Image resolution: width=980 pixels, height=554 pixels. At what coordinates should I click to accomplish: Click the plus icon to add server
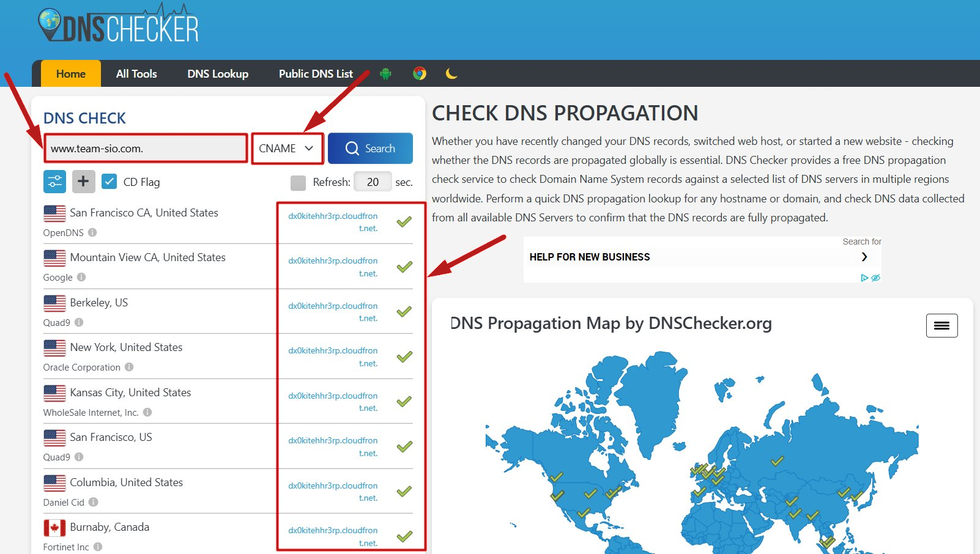point(83,182)
